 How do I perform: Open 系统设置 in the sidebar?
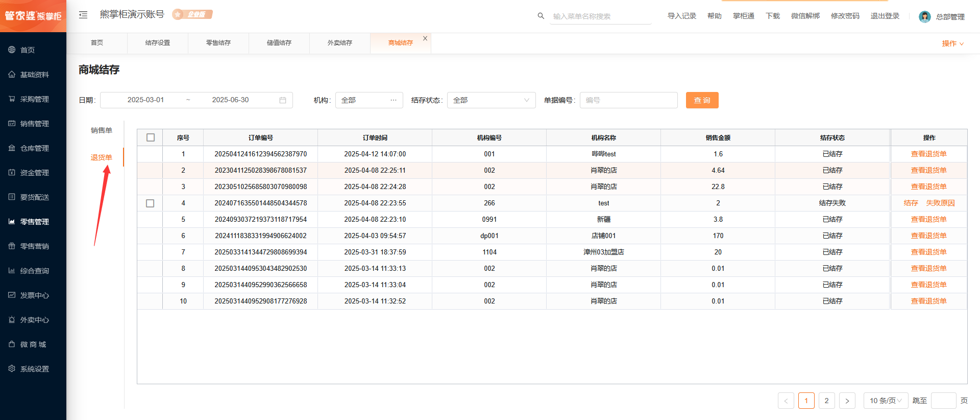34,369
